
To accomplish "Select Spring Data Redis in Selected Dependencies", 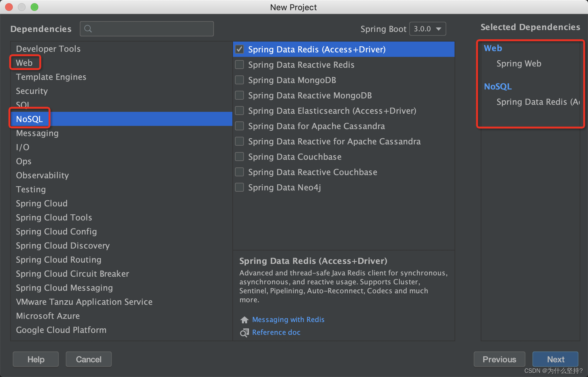I will 538,102.
